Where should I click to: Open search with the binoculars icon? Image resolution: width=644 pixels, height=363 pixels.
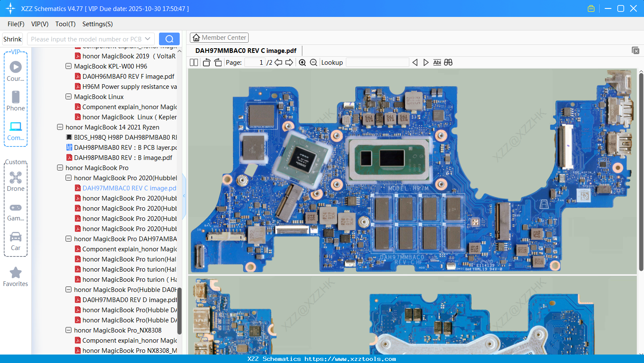[448, 62]
